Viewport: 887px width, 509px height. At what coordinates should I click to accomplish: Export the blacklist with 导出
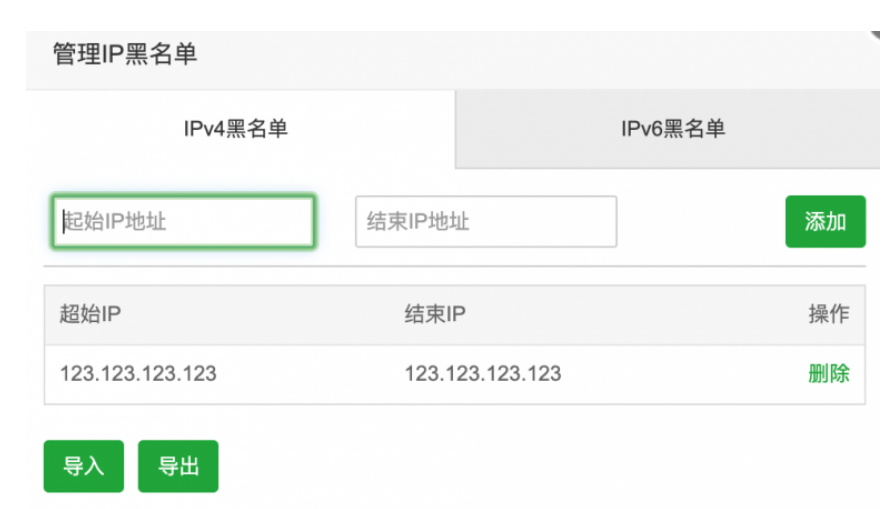178,466
